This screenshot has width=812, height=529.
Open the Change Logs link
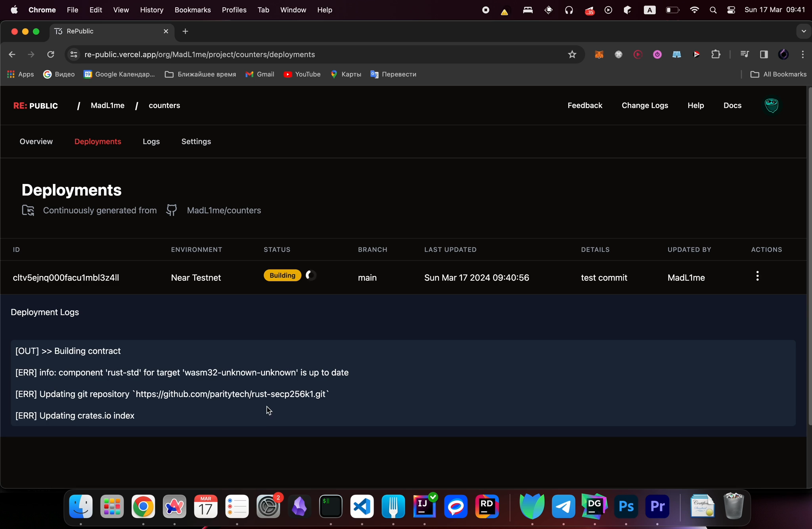tap(645, 105)
